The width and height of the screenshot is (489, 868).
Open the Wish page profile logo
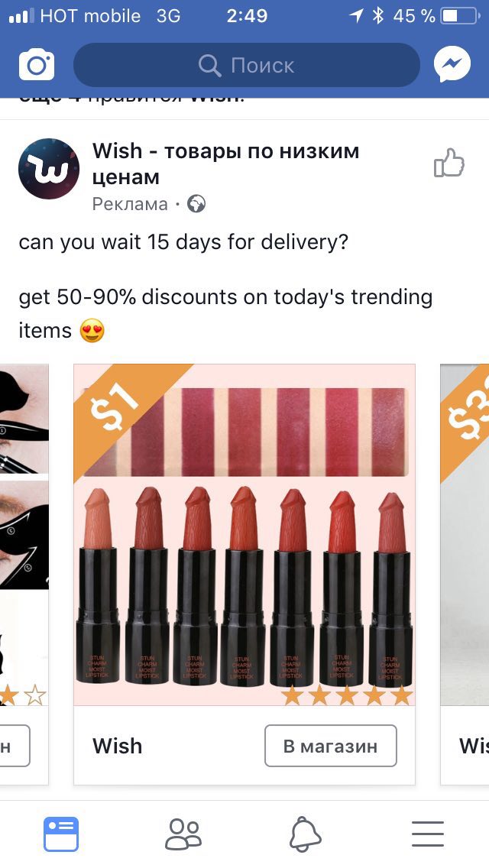coord(49,169)
